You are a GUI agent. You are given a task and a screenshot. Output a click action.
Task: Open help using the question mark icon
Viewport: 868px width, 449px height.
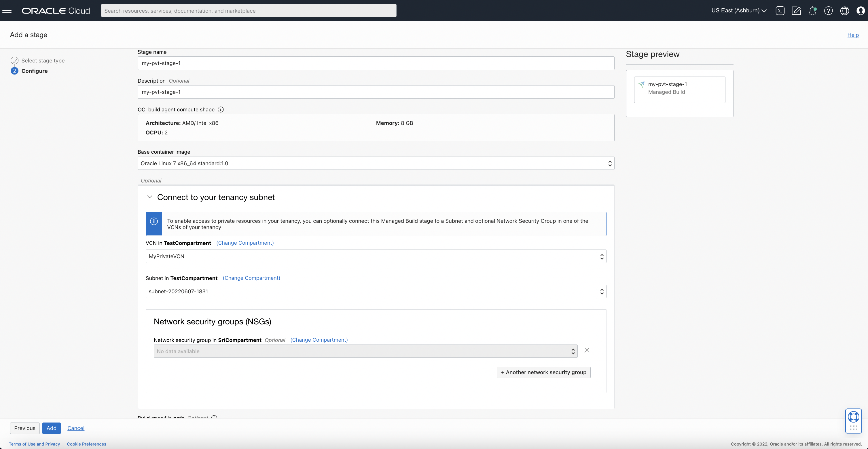point(829,10)
